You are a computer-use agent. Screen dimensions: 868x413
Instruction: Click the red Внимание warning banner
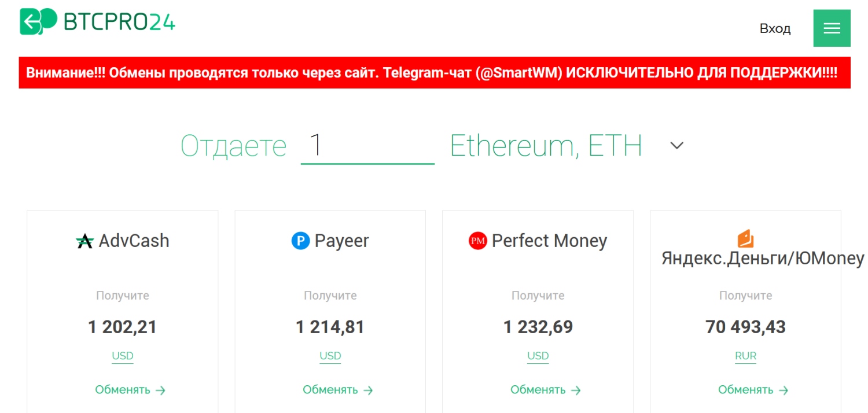click(435, 73)
